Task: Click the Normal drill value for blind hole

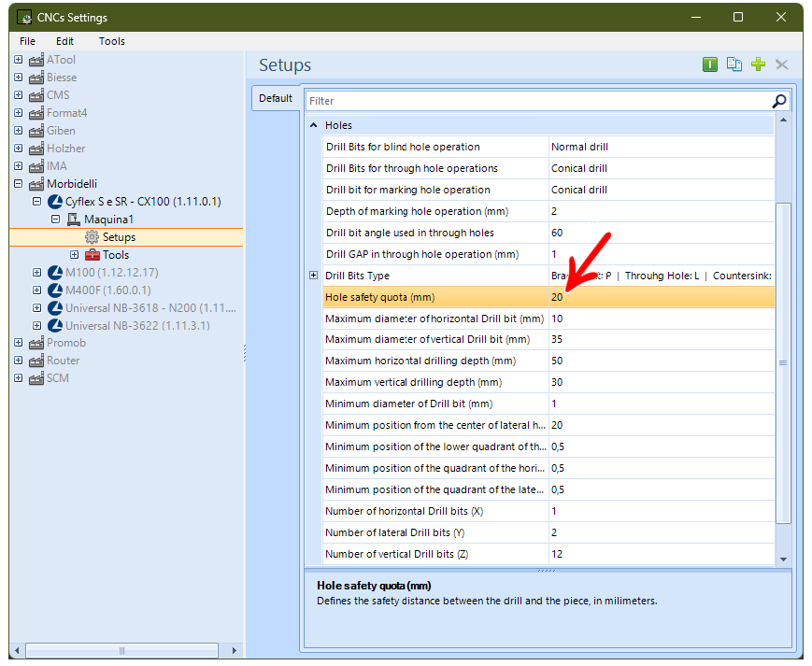Action: pos(662,147)
